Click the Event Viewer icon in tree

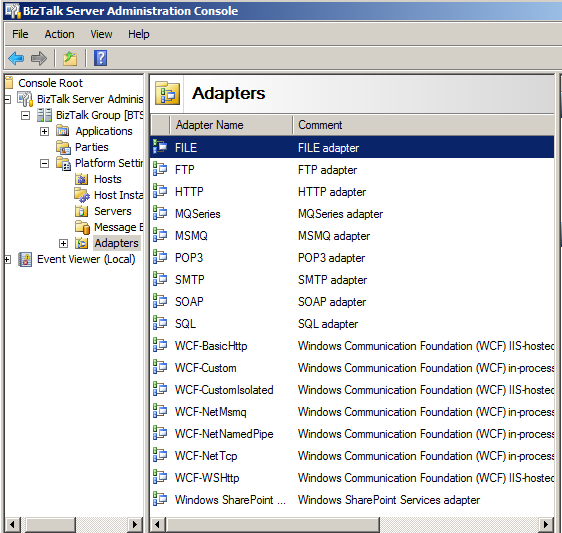pyautogui.click(x=25, y=259)
